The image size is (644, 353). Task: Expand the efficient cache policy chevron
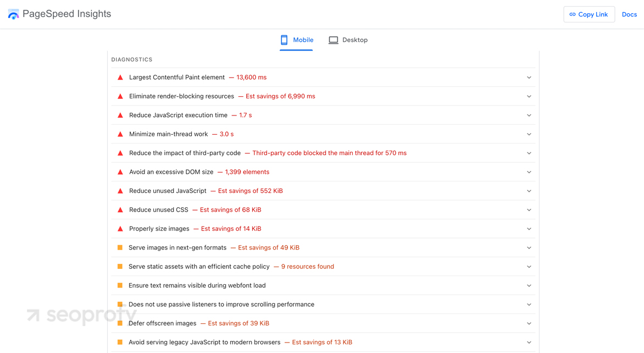(529, 266)
